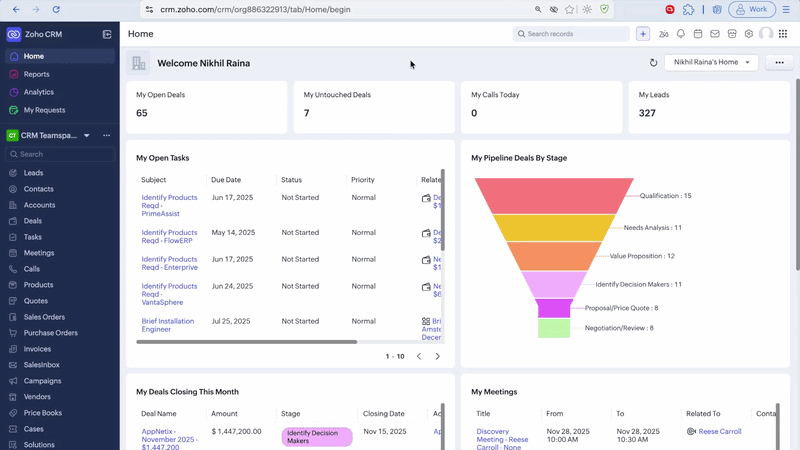The height and width of the screenshot is (450, 800).
Task: Open the Meetings module
Action: [39, 253]
